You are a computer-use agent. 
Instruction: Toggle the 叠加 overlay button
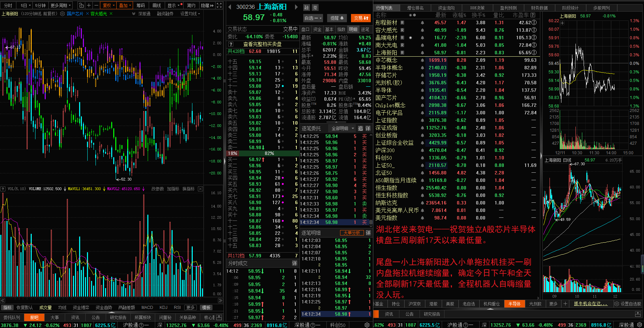125,5
